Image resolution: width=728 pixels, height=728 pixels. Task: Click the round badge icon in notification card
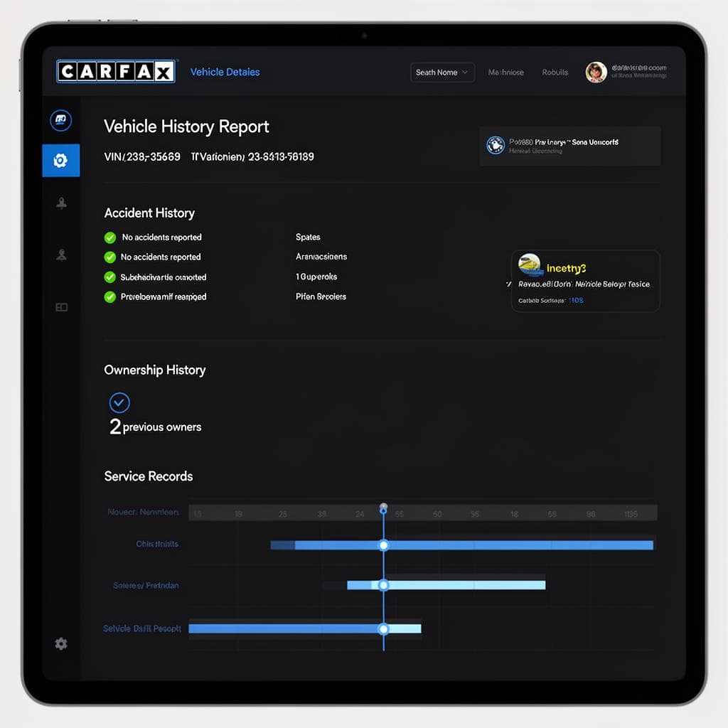[495, 145]
